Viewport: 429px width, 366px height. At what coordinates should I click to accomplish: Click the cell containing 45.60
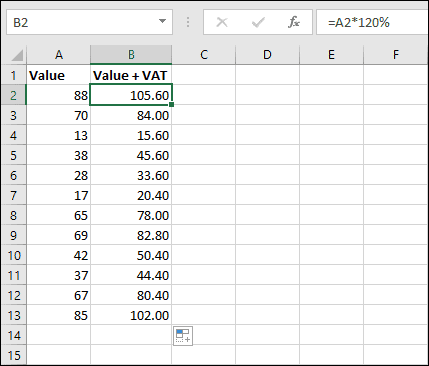pyautogui.click(x=131, y=155)
